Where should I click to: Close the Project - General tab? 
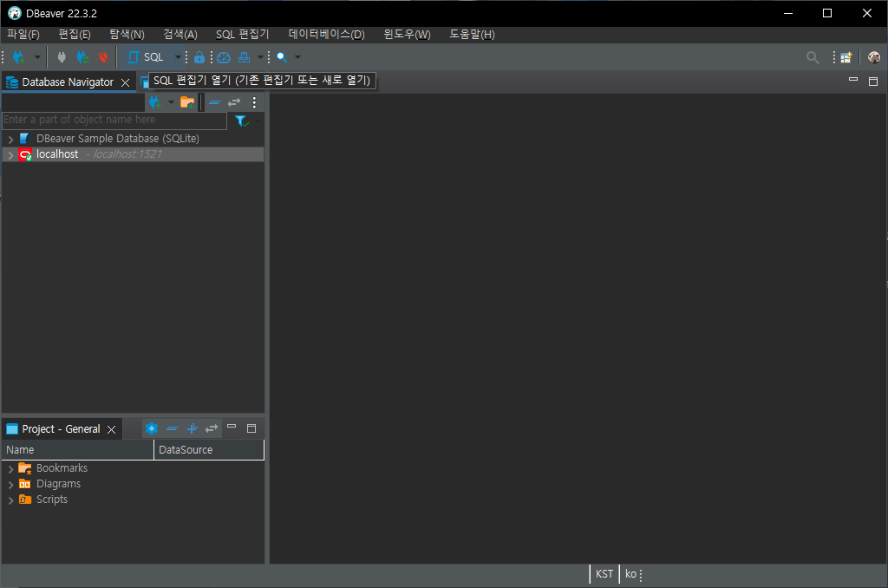point(112,430)
